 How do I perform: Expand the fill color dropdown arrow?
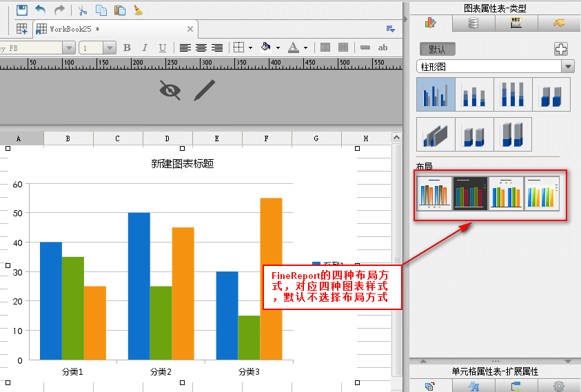[278, 48]
